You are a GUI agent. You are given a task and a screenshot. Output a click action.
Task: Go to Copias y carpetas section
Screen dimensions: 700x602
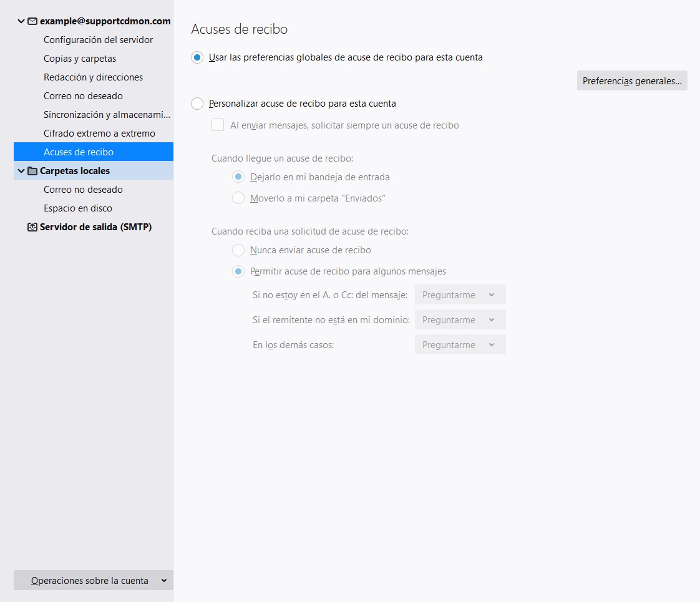point(80,59)
